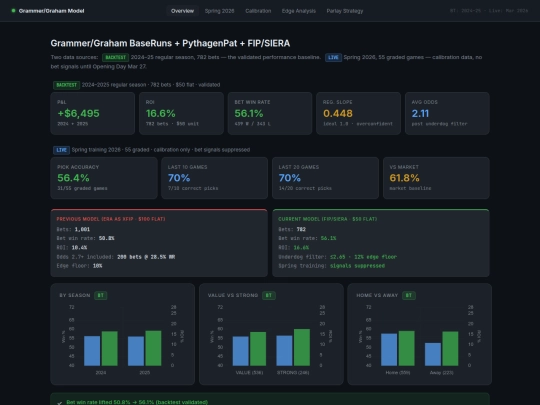Select the Reg. Slope 0.448 value

click(338, 113)
